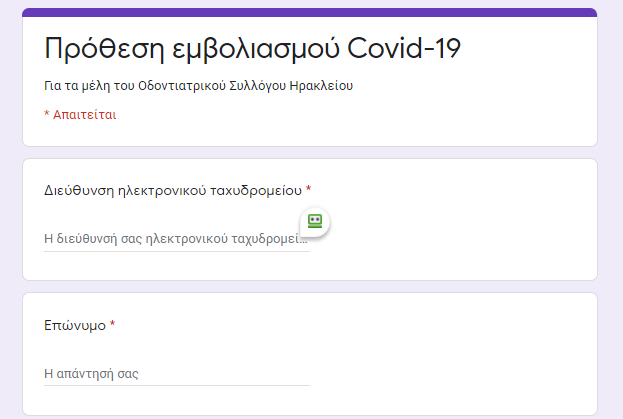Select the form title Πρόθεση εμβολιασμού Covid-19
623x419 pixels.
[252, 49]
